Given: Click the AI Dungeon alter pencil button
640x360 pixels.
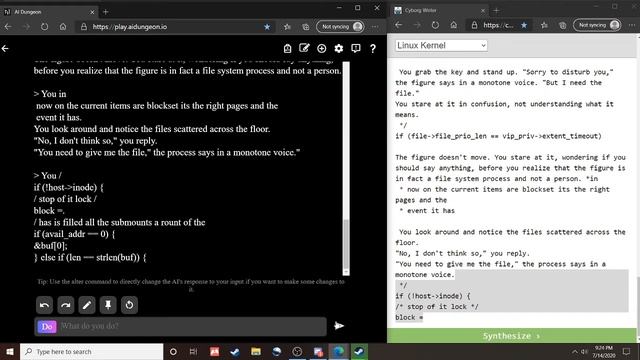Looking at the screenshot, I should click(87, 305).
